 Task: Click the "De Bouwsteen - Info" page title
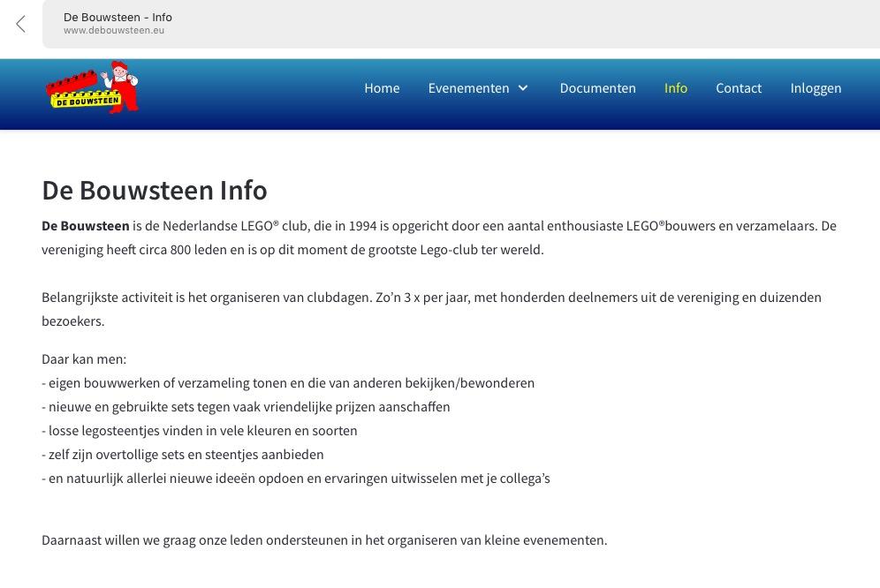coord(118,17)
